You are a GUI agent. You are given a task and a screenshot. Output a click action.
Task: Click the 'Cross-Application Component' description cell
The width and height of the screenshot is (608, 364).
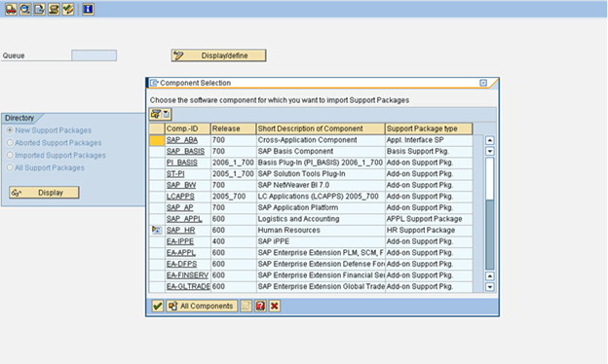pos(321,140)
